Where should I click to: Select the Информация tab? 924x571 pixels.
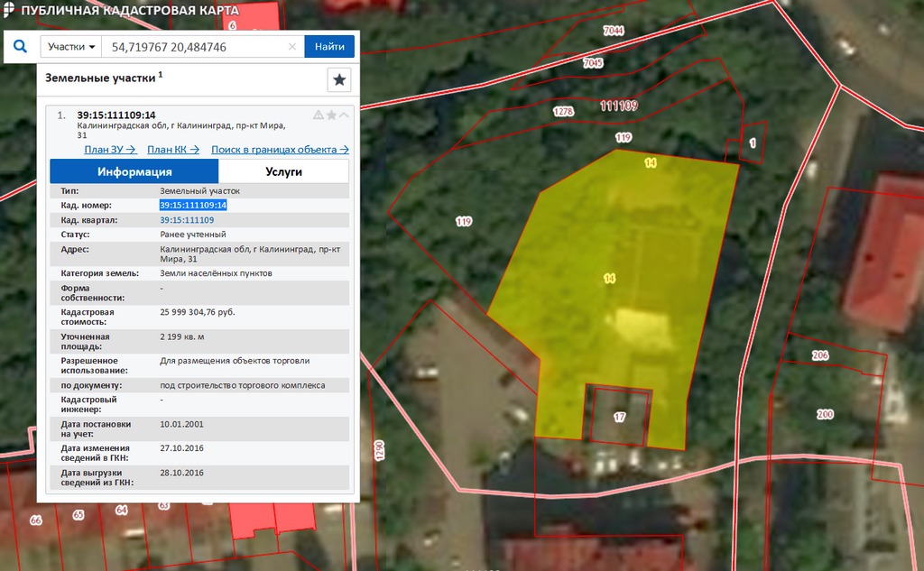click(134, 171)
